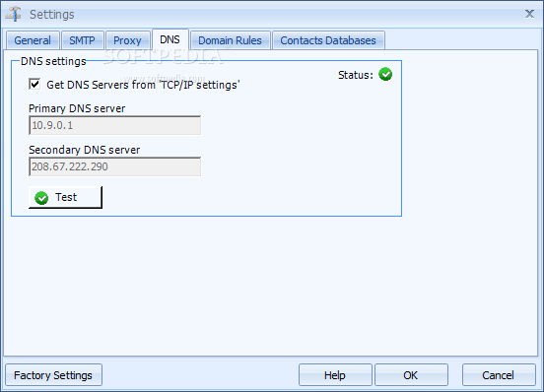Viewport: 544px width, 392px height.
Task: Restore Factory Settings button
Action: pyautogui.click(x=53, y=375)
